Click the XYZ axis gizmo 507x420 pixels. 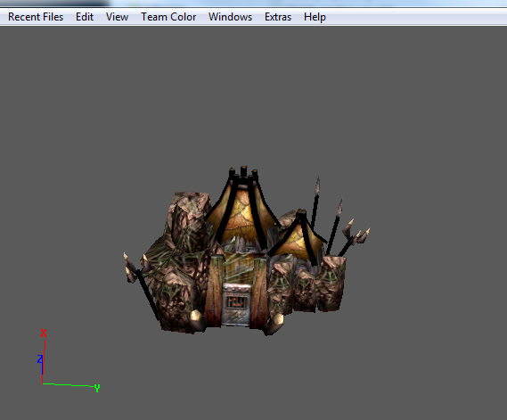tap(69, 361)
